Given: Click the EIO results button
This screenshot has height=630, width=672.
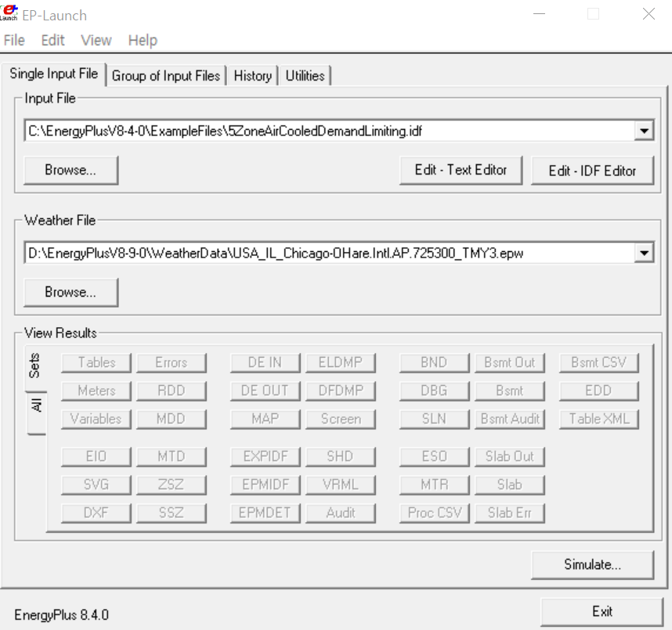Looking at the screenshot, I should coord(96,456).
